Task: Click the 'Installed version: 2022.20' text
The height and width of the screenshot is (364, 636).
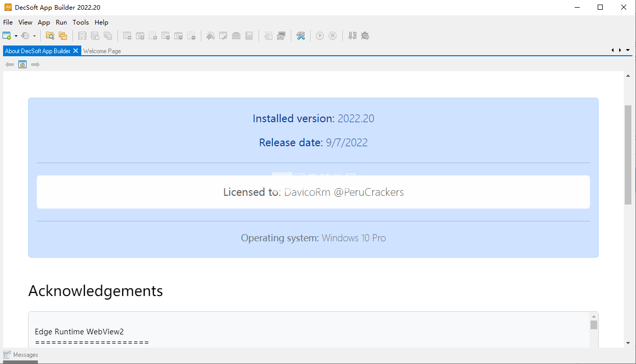Action: tap(313, 119)
